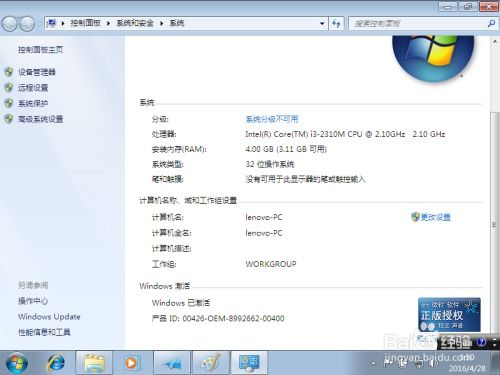Expand the arrow after 控制面板 breadcrumb
This screenshot has height=375, width=500.
click(x=108, y=23)
